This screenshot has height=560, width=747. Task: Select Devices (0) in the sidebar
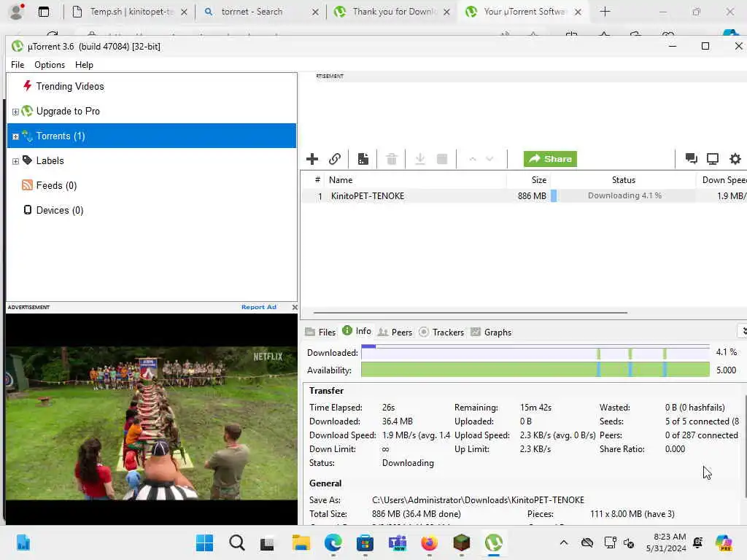pos(60,210)
